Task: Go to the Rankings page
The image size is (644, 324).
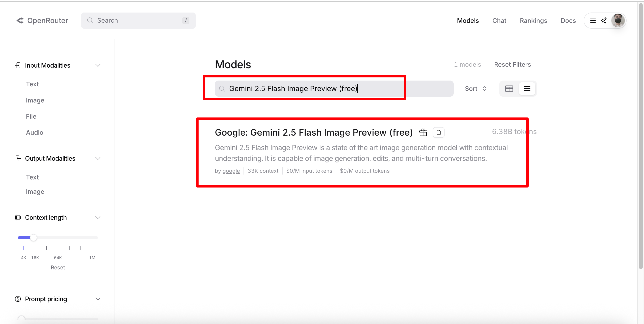Action: (x=533, y=21)
